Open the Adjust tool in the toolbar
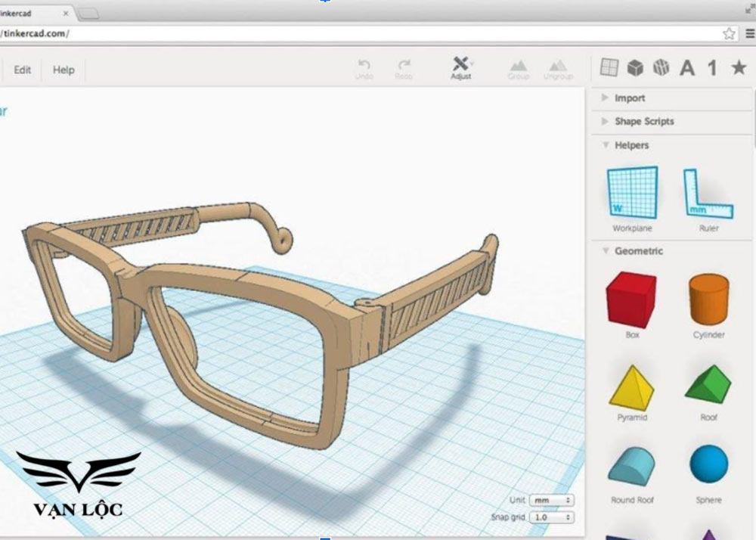756x540 pixels. click(461, 68)
